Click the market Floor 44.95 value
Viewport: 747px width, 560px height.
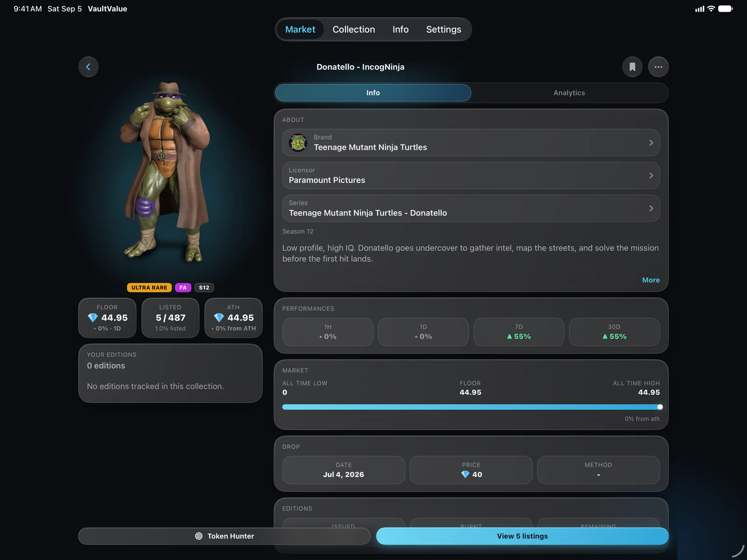[470, 392]
